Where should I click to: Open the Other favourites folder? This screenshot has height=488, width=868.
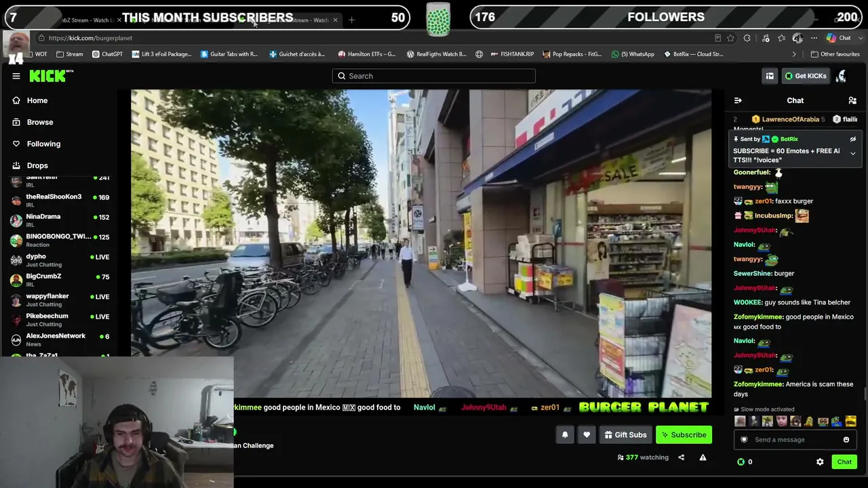tap(835, 54)
